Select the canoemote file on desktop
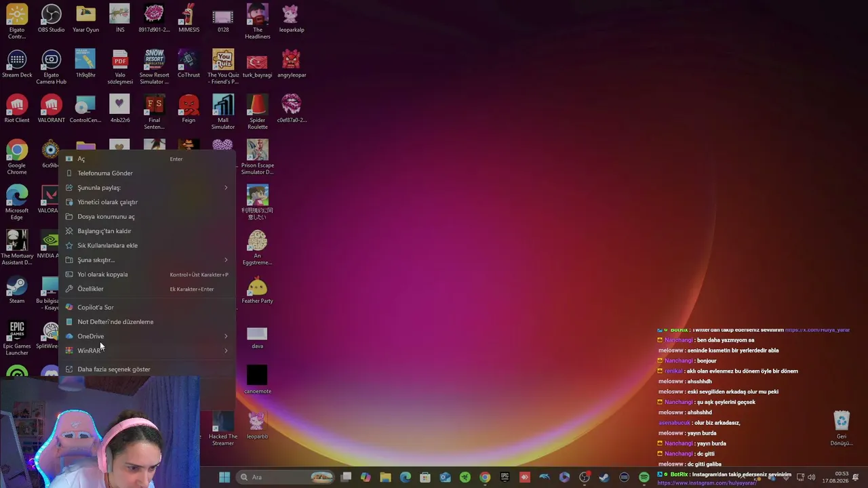This screenshot has height=488, width=868. coord(258,380)
